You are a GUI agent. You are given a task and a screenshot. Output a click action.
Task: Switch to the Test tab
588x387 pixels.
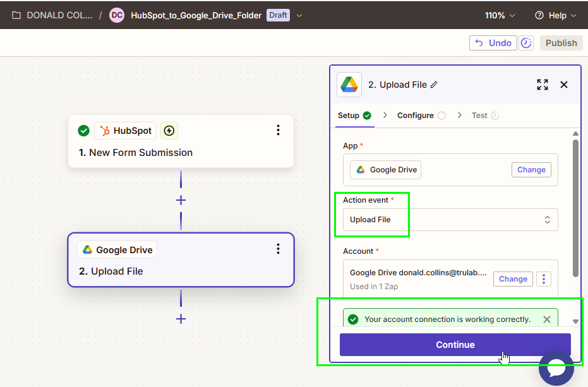[485, 116]
